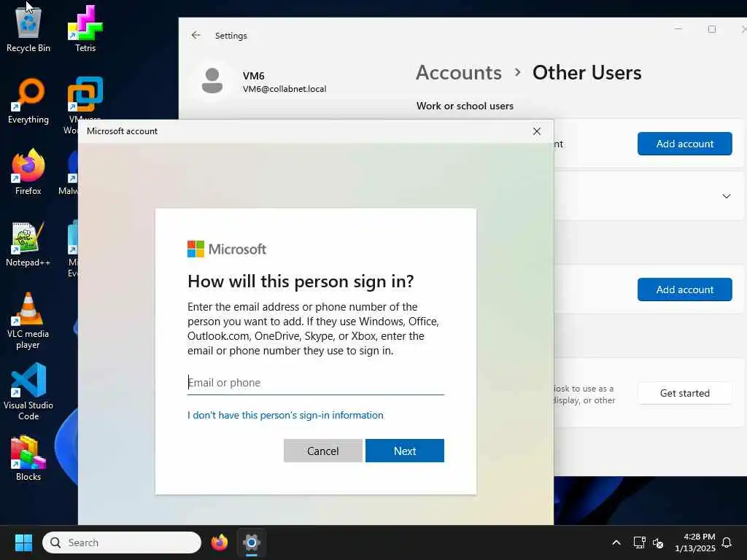
Task: Launch VLC media player shortcut
Action: click(28, 321)
